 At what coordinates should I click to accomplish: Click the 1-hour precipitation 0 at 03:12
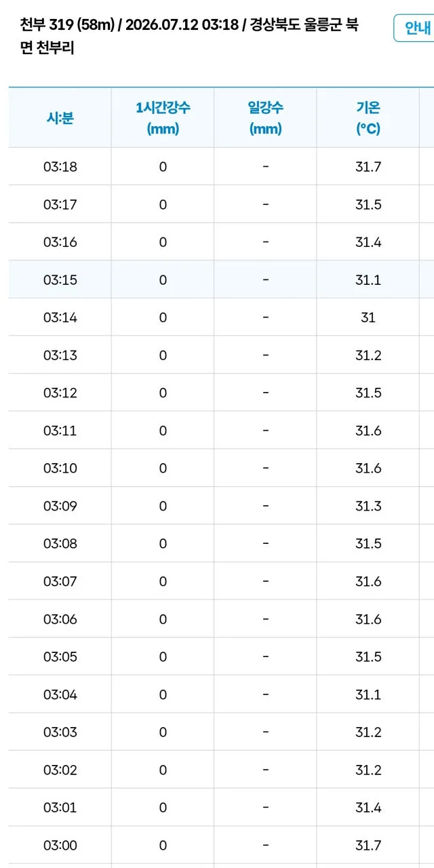(163, 393)
